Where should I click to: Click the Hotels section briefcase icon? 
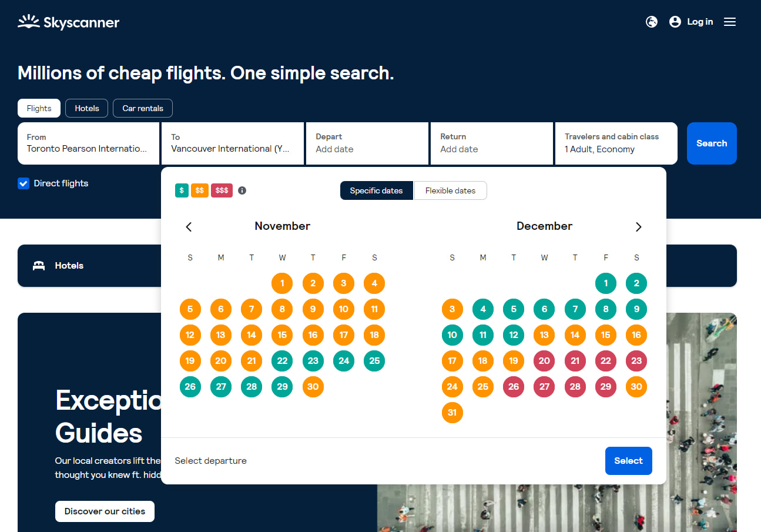coord(38,265)
